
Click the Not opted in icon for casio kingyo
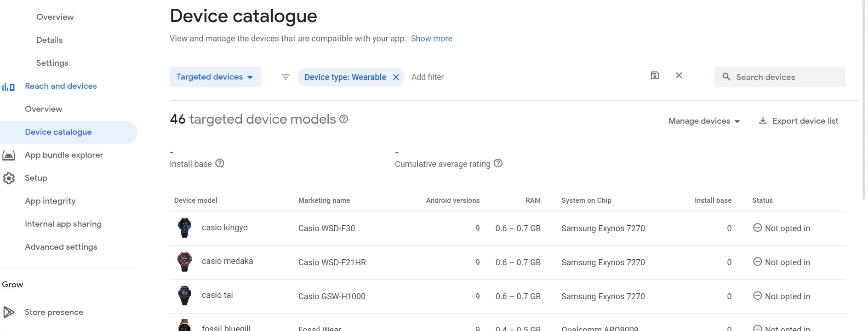click(758, 228)
